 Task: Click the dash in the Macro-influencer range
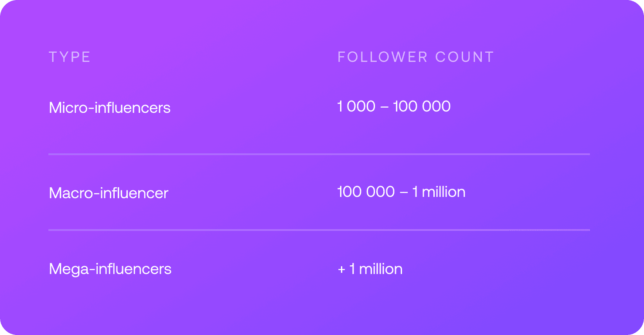coord(403,192)
